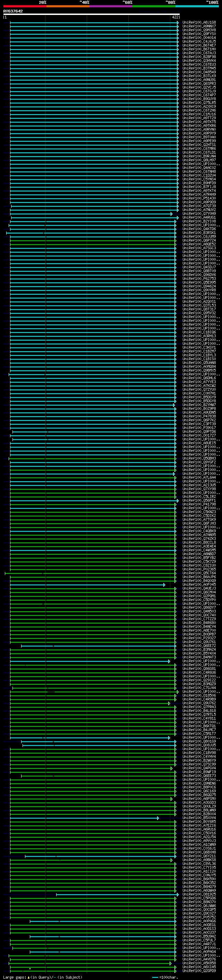The image size is (222, 980).
Task: Select hit label UniRef100_B2YI08
Action: pos(199,221)
